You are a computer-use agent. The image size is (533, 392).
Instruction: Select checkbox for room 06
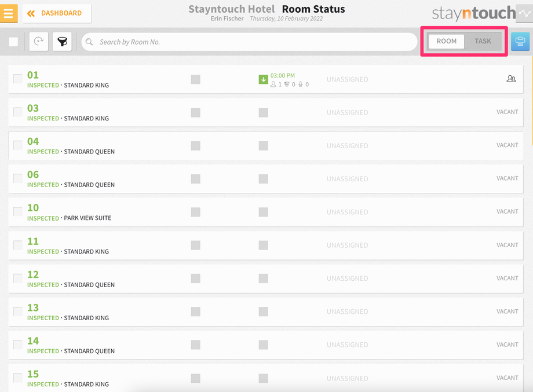click(x=18, y=178)
